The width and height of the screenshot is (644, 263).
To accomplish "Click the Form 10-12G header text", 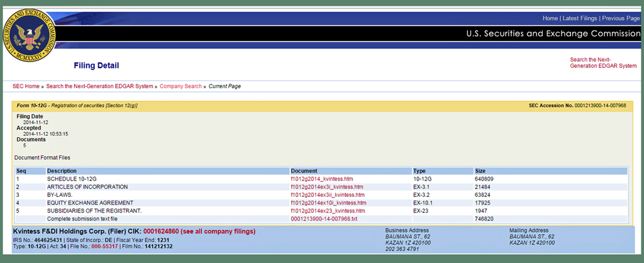I will tap(77, 106).
